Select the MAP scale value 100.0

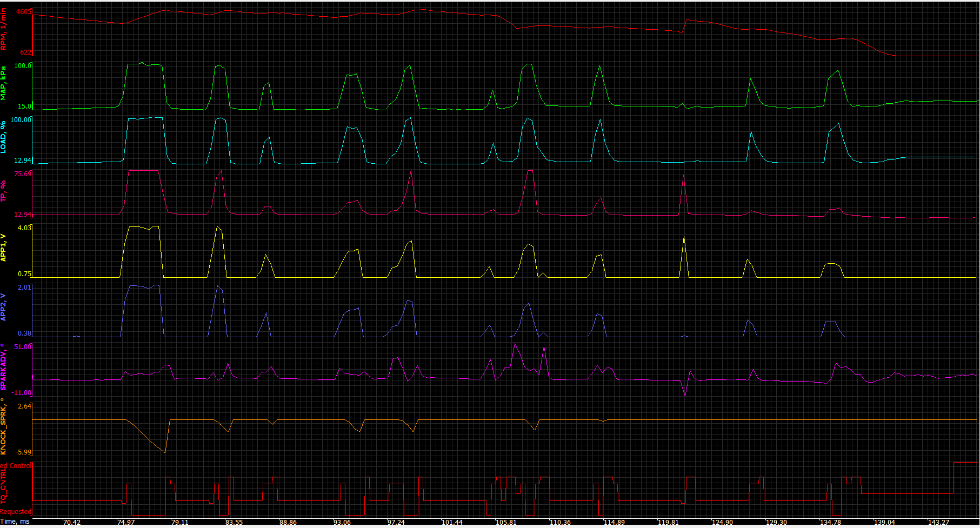pos(23,66)
